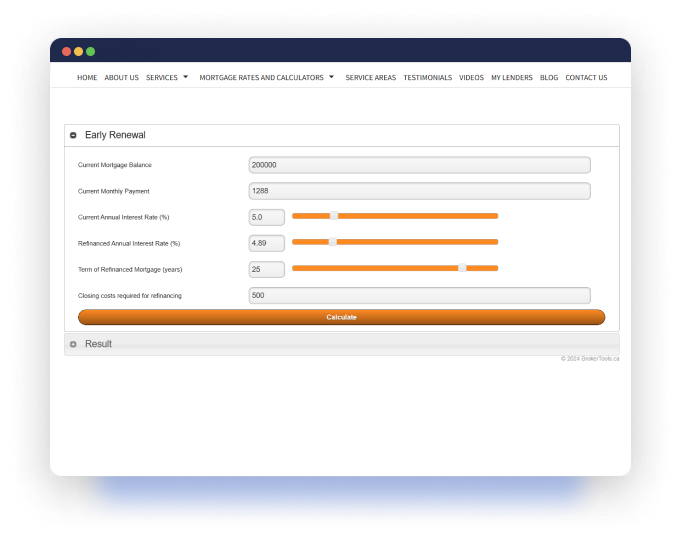Image resolution: width=681 pixels, height=538 pixels.
Task: Focus the Current Mortgage Balance field
Action: tap(419, 165)
